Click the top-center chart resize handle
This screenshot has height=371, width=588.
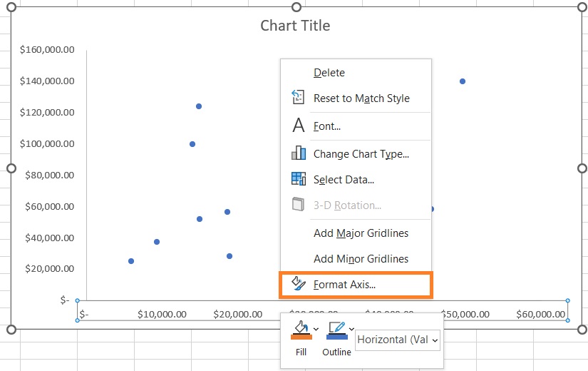coord(296,6)
